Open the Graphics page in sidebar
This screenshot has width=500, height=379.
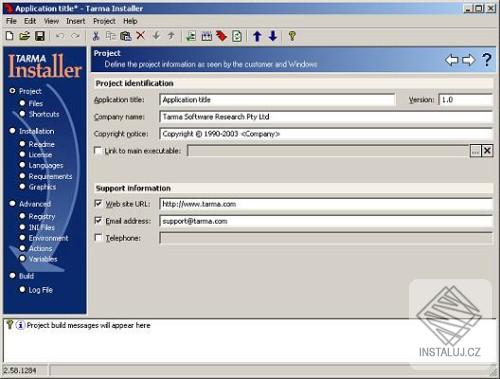point(42,187)
